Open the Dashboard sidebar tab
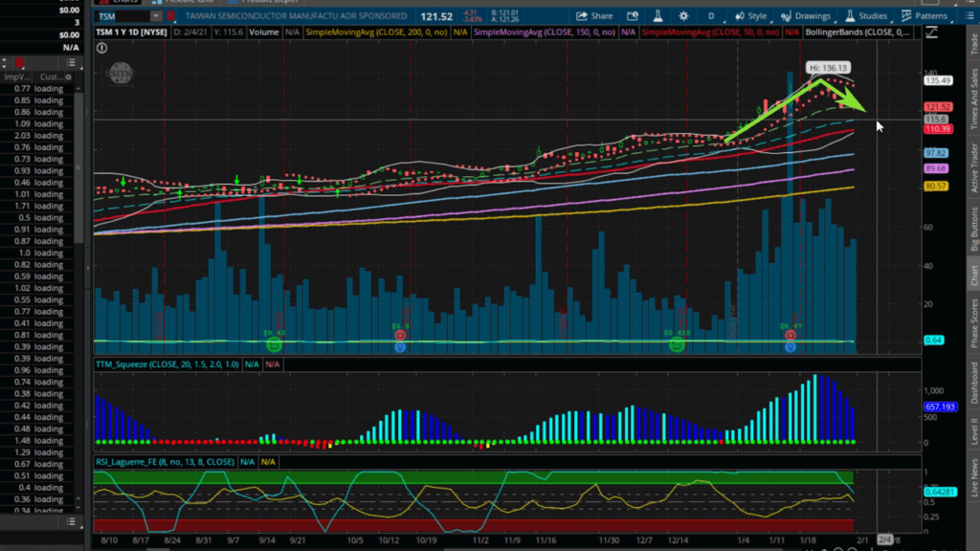Screen dimensions: 980x551 (973, 383)
